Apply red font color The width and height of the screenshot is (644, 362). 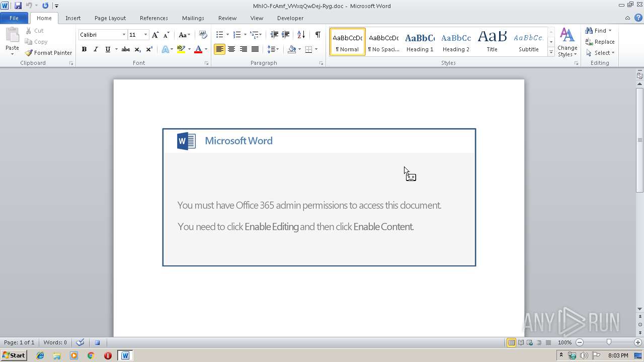pos(198,49)
